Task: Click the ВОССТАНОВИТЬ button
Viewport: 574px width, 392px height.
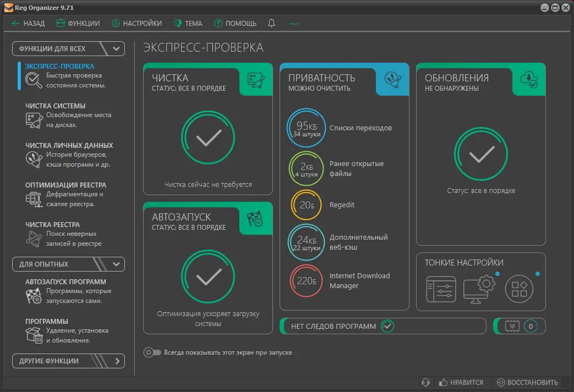Action: tap(527, 382)
